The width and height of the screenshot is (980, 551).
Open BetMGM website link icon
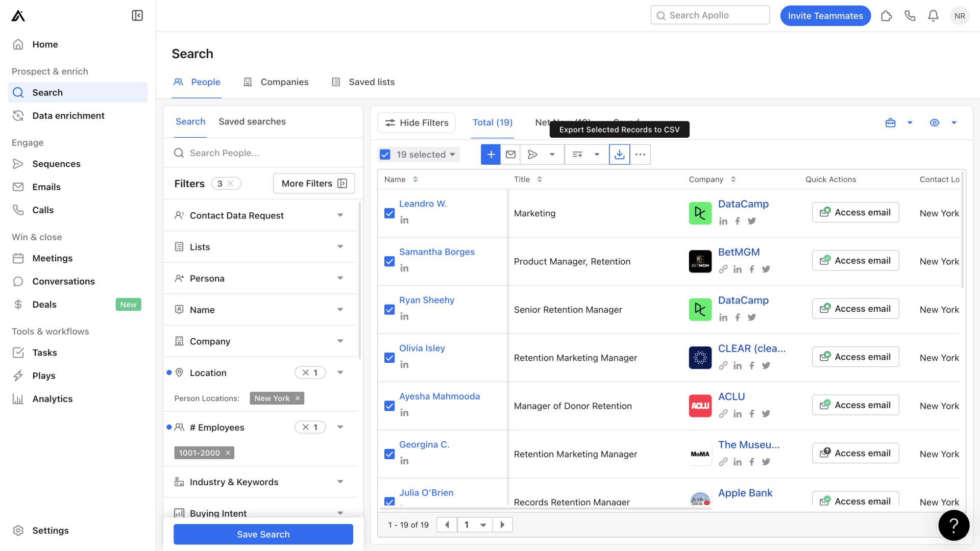pyautogui.click(x=723, y=269)
